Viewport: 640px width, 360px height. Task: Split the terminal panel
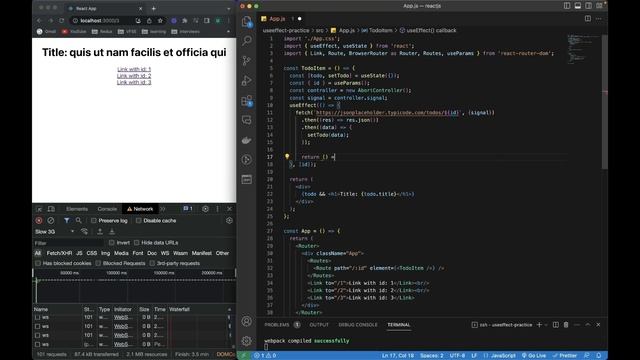(556, 325)
